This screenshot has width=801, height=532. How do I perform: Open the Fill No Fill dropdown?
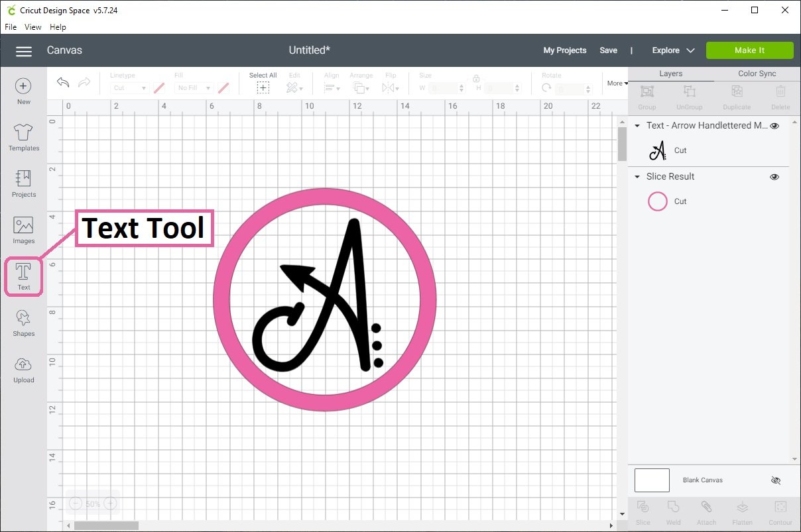click(x=194, y=88)
